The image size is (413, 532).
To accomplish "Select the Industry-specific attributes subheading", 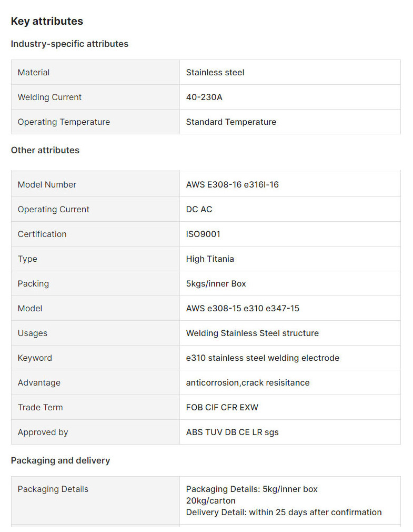I will (x=69, y=44).
